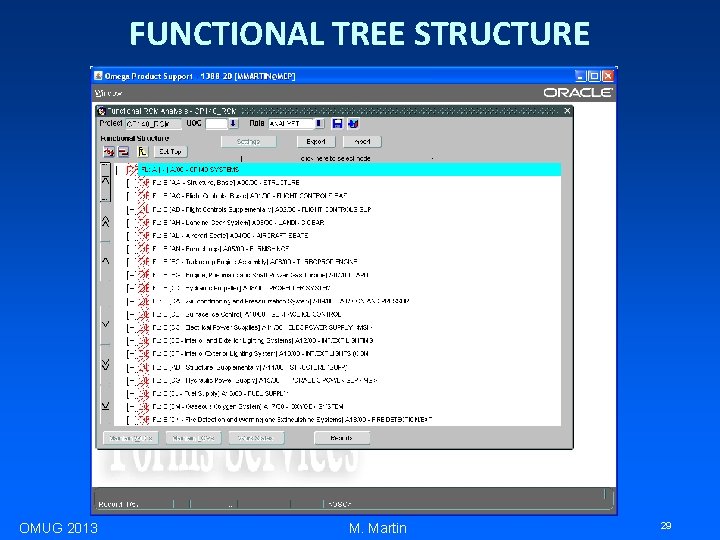Toggle the expander of Air Conditioning and Pressurisation row
This screenshot has height=540, width=720.
tap(130, 302)
